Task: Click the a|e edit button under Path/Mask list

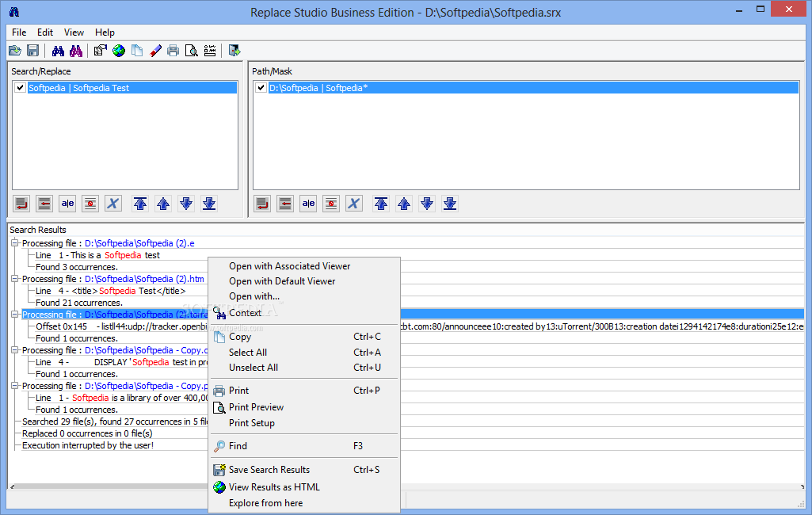Action: tap(308, 204)
